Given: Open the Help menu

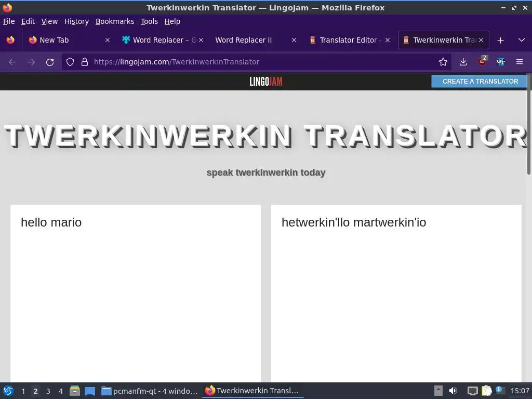Looking at the screenshot, I should [172, 21].
